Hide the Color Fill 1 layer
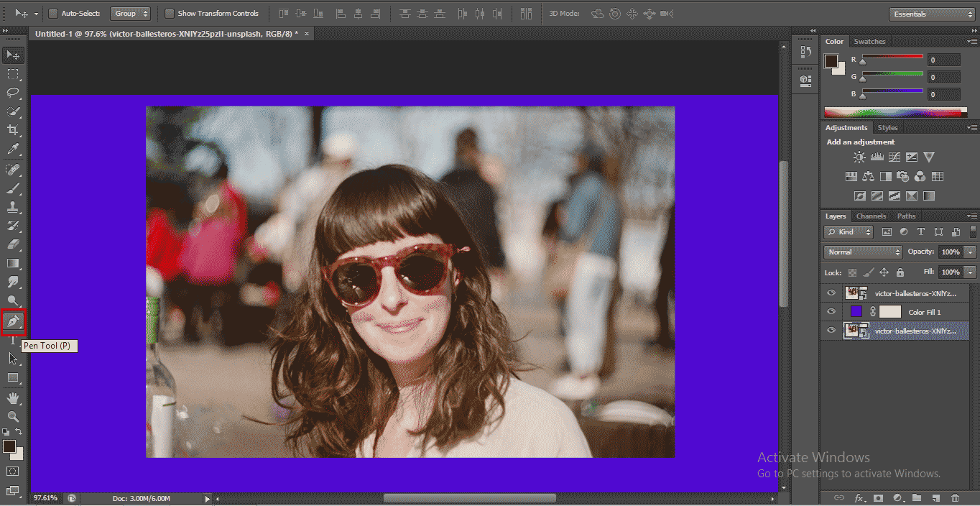 coord(831,312)
